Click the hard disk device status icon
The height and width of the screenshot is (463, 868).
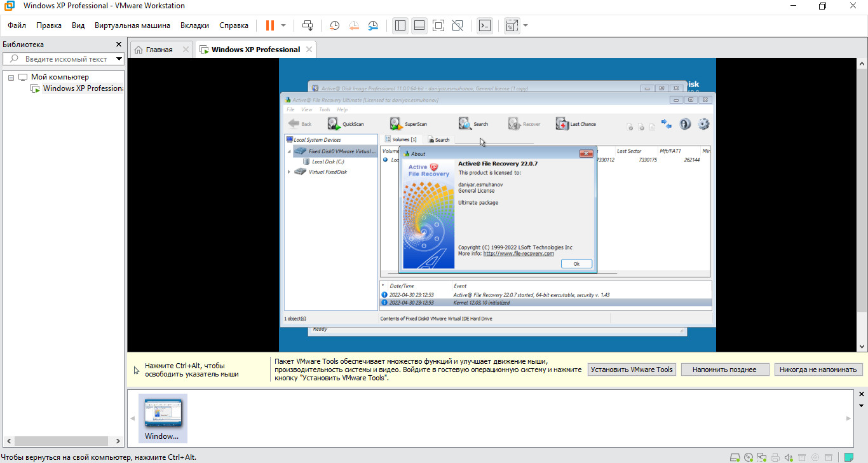pos(735,457)
